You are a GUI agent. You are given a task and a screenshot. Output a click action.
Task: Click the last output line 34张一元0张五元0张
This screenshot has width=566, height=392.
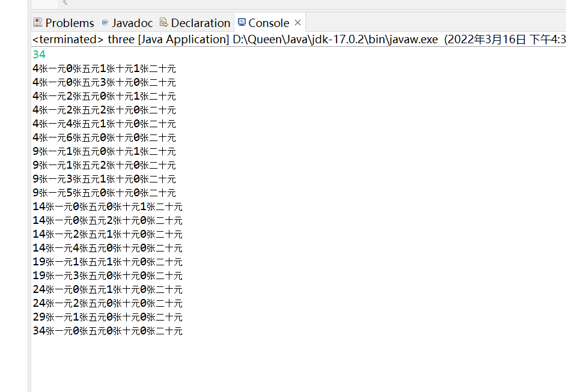pos(108,330)
